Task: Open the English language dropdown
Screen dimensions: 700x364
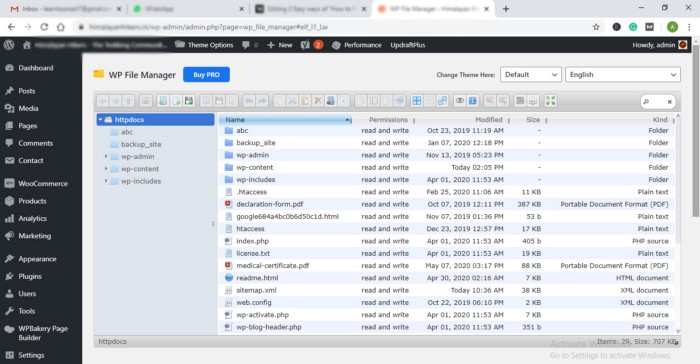Action: click(x=623, y=75)
